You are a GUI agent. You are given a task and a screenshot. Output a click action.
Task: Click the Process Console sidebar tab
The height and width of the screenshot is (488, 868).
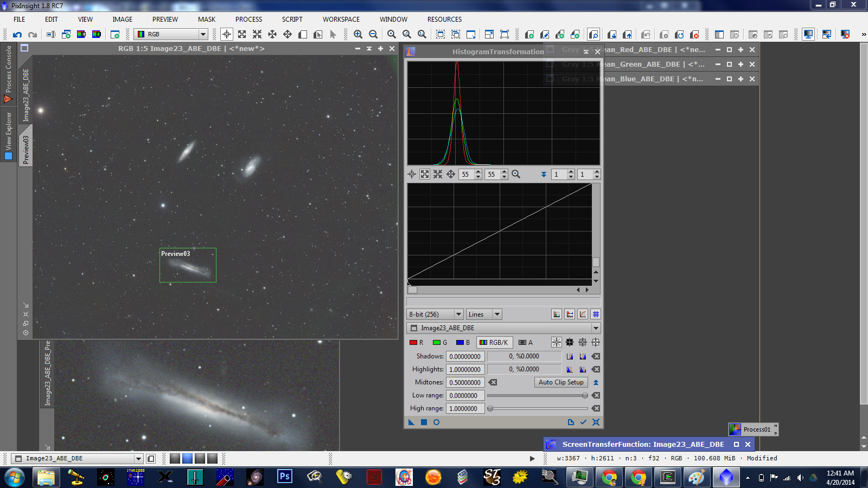8,74
